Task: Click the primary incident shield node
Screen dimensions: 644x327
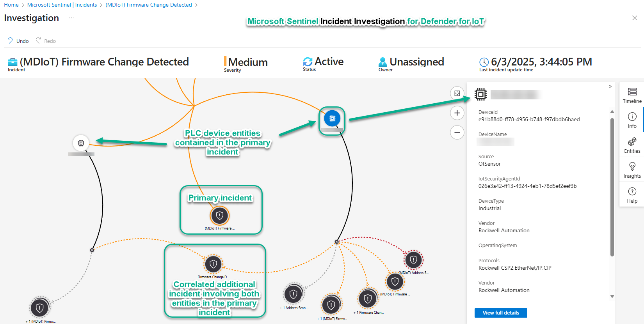Action: pos(220,215)
